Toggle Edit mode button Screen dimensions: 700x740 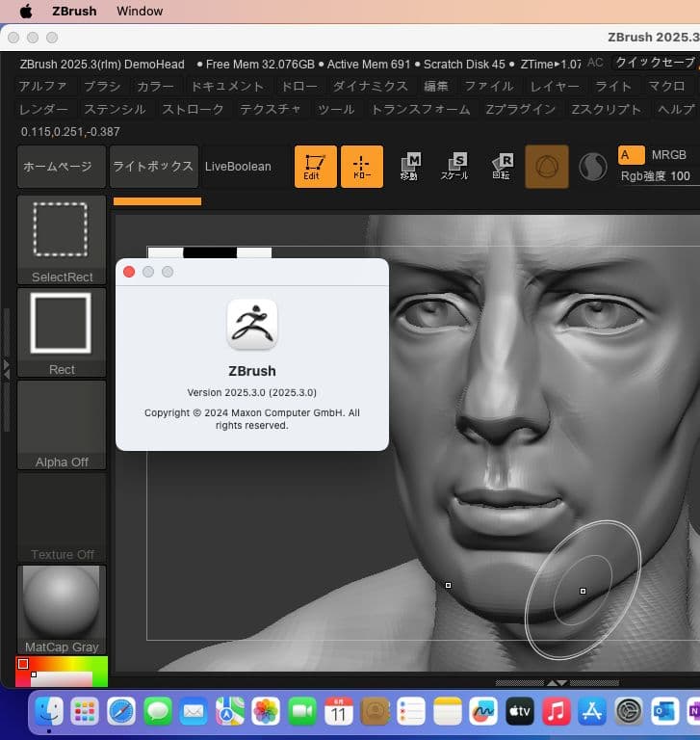click(316, 167)
